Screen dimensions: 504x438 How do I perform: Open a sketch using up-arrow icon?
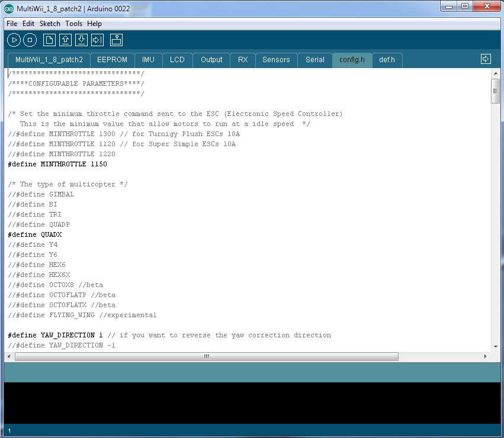[x=66, y=40]
